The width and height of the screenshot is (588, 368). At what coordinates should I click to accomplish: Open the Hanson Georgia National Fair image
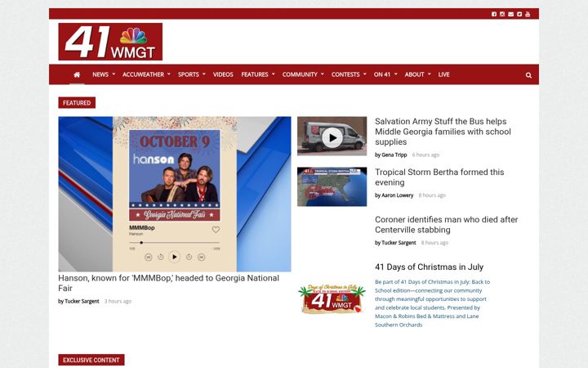coord(175,194)
